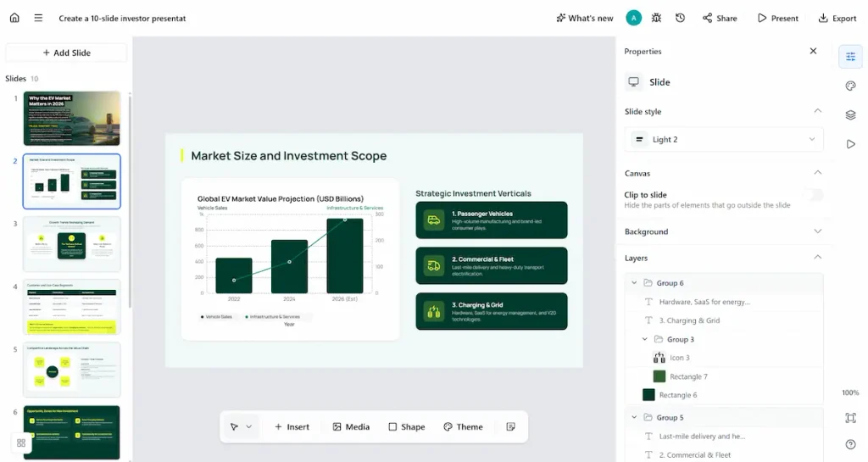868x462 pixels.
Task: Click the Media button
Action: click(x=351, y=426)
